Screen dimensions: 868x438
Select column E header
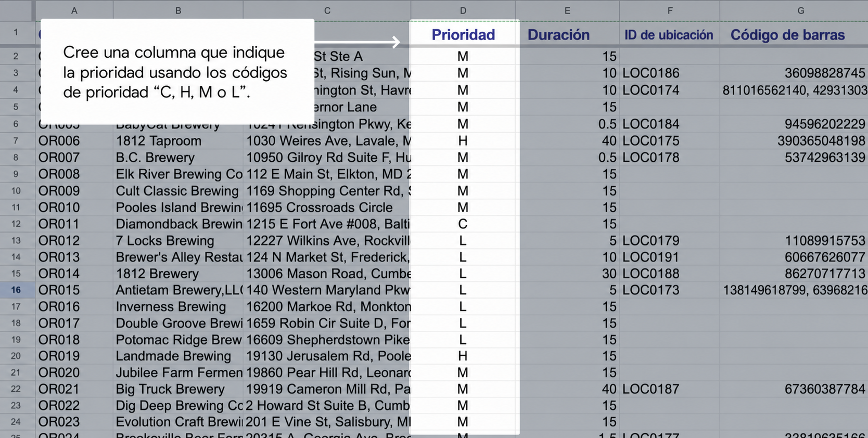[567, 10]
